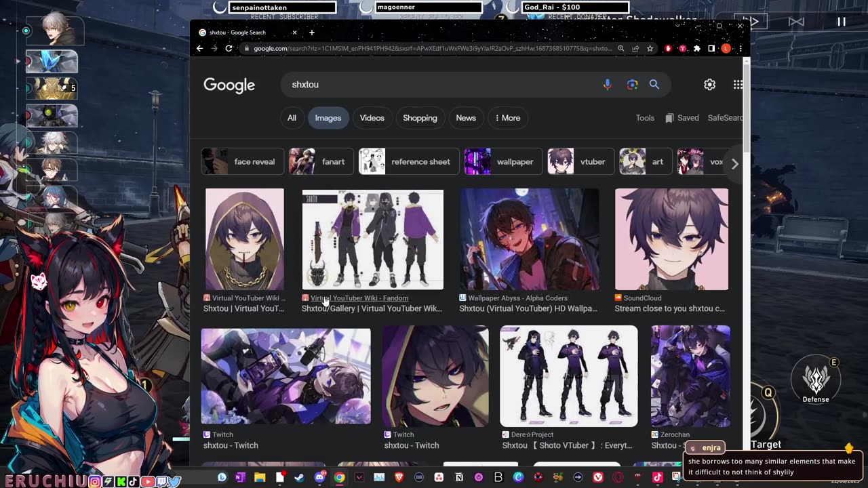Open Brave browser from the taskbar
This screenshot has height=488, width=868.
[x=399, y=478]
